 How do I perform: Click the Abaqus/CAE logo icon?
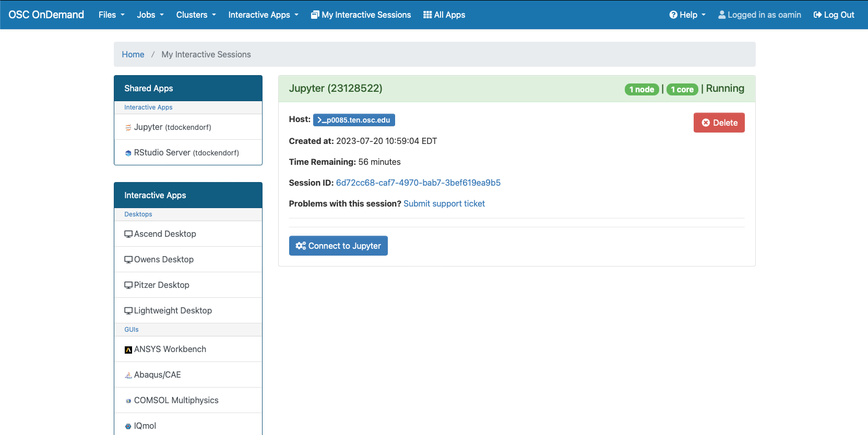pyautogui.click(x=128, y=375)
